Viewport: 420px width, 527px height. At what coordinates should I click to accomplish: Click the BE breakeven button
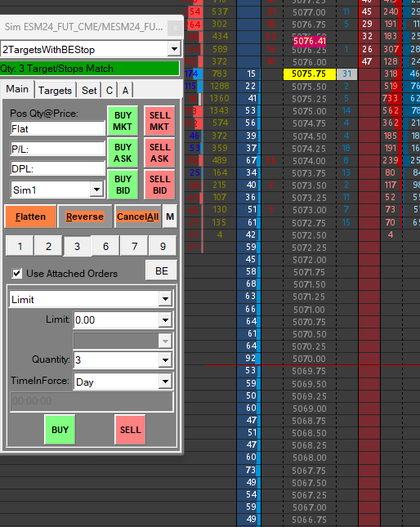coord(162,270)
